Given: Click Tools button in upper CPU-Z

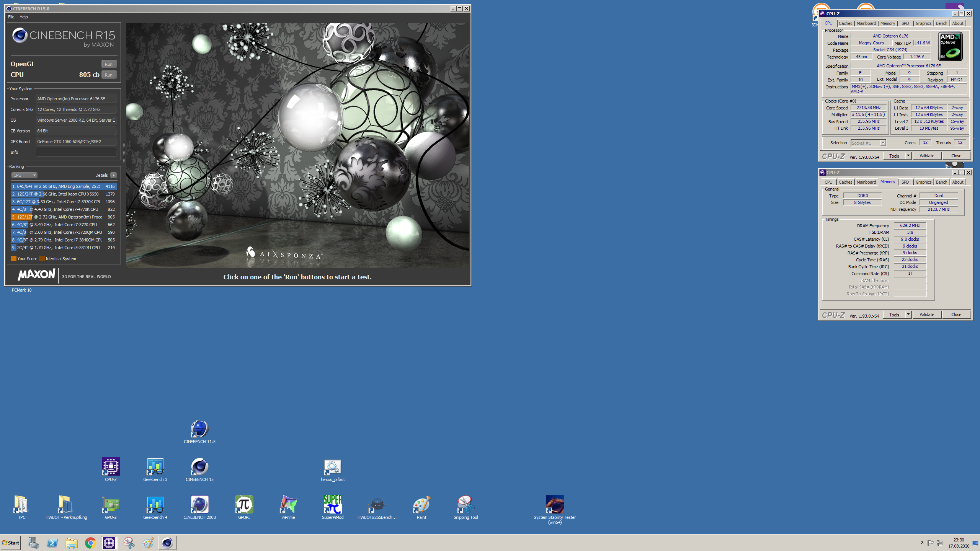Looking at the screenshot, I should [x=894, y=156].
